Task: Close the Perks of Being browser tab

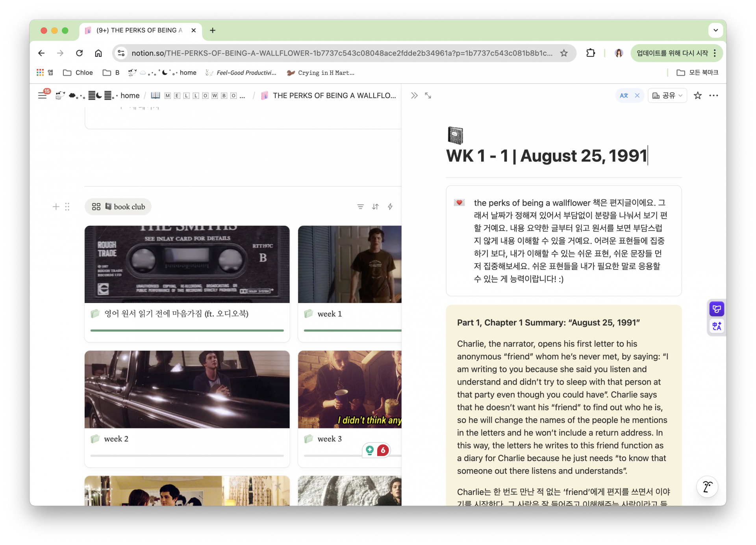Action: (x=194, y=30)
